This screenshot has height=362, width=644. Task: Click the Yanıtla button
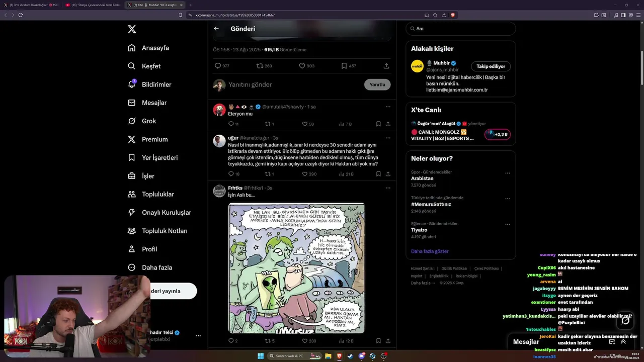pos(377,84)
